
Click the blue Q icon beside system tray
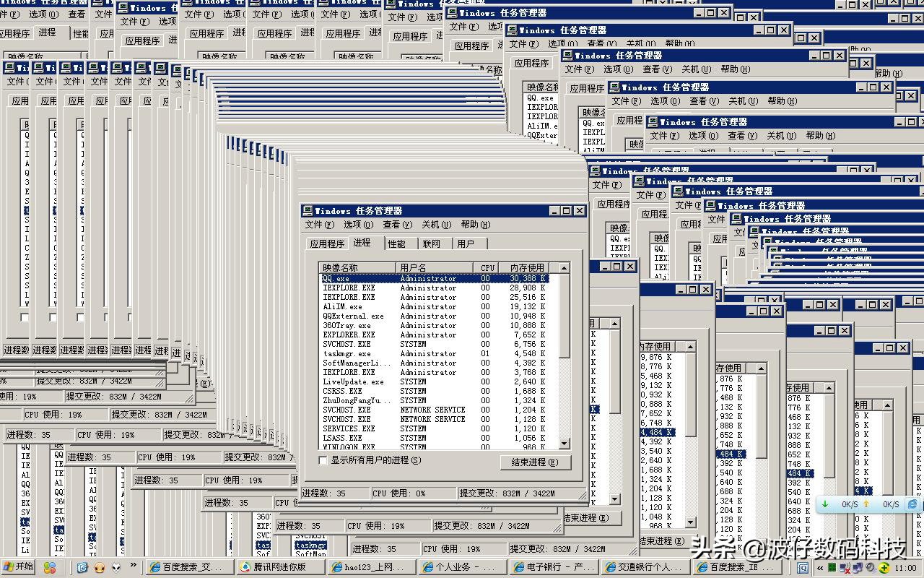(803, 568)
